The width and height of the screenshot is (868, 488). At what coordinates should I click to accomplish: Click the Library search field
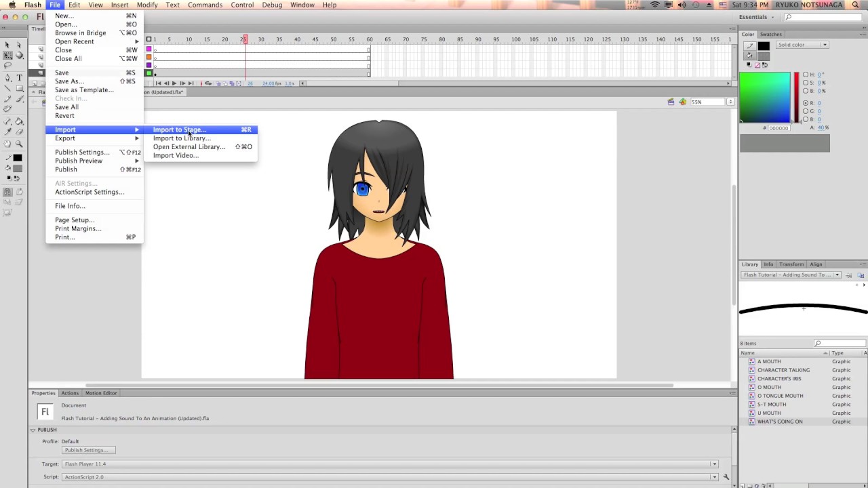coord(839,343)
